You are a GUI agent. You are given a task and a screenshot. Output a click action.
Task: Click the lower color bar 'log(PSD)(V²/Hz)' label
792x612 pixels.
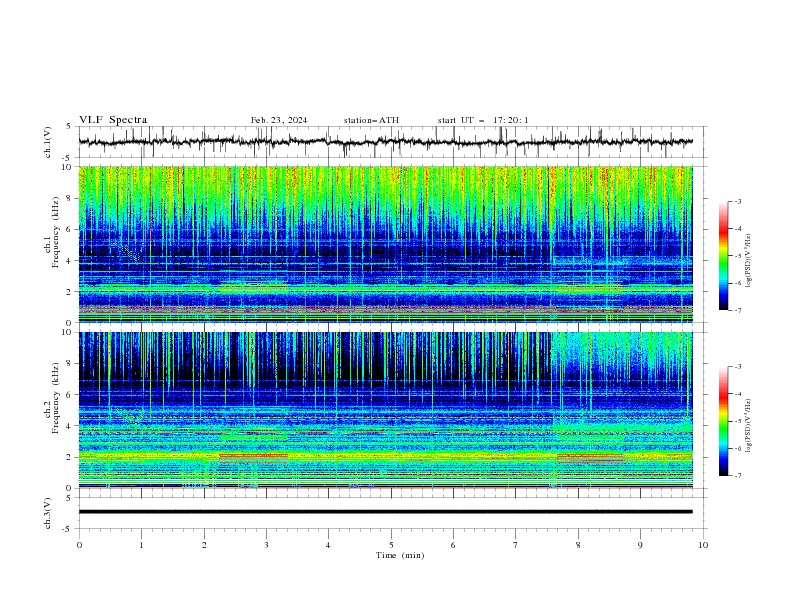click(749, 426)
